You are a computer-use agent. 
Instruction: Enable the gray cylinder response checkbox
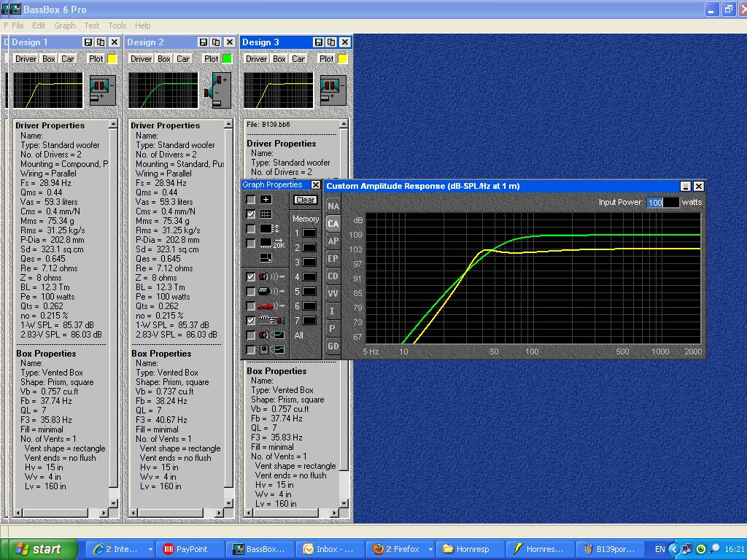click(251, 292)
